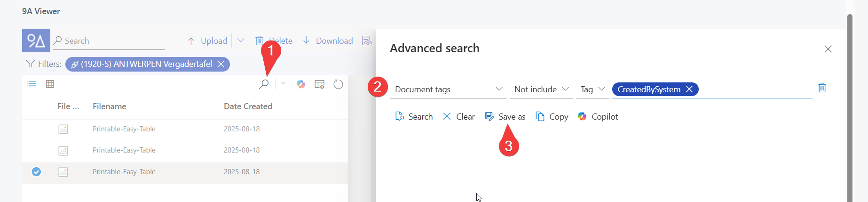The image size is (868, 202).
Task: Uncheck the selected Printable-Easy-Table row
Action: click(x=36, y=172)
